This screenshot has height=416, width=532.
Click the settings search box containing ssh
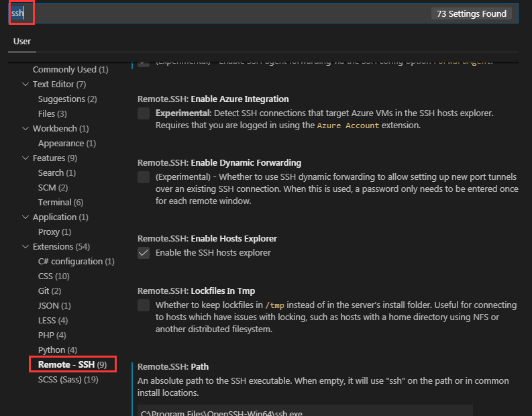click(263, 13)
